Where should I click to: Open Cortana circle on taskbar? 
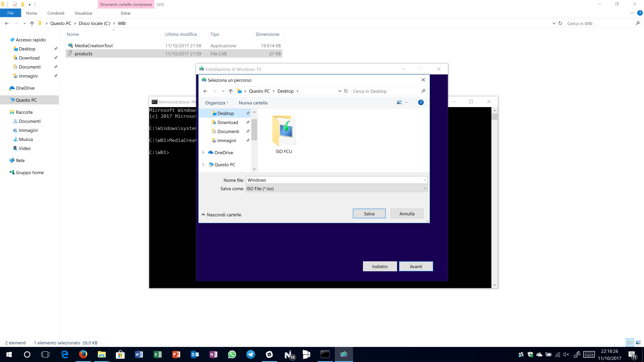pos(27,354)
